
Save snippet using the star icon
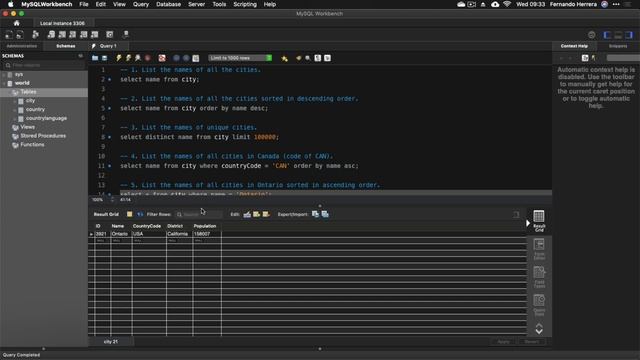click(x=284, y=58)
